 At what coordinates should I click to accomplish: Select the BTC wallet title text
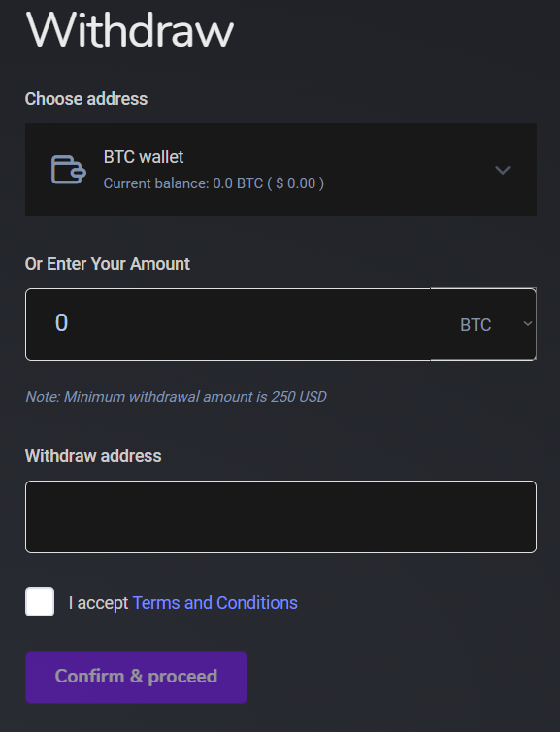coord(144,157)
